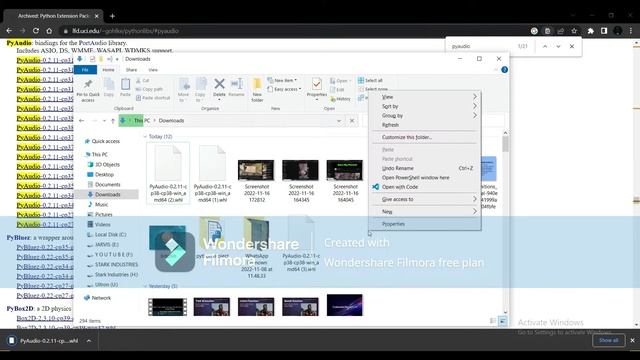Jump to previous find-in-page match
The width and height of the screenshot is (640, 360).
point(544,46)
